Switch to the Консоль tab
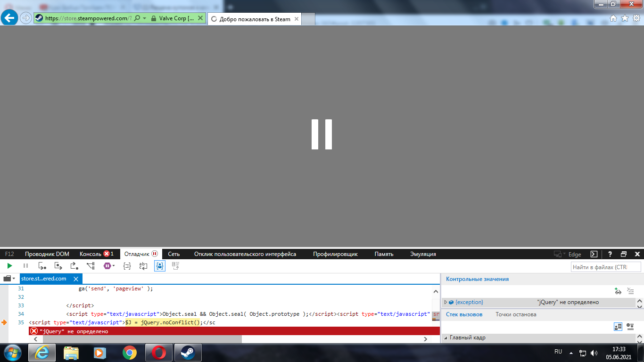The image size is (644, 362). coord(96,254)
